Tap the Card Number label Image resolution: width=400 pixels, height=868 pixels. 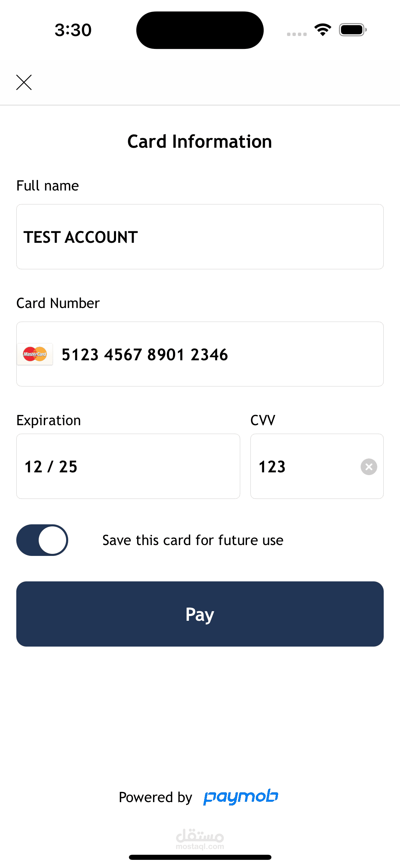58,303
